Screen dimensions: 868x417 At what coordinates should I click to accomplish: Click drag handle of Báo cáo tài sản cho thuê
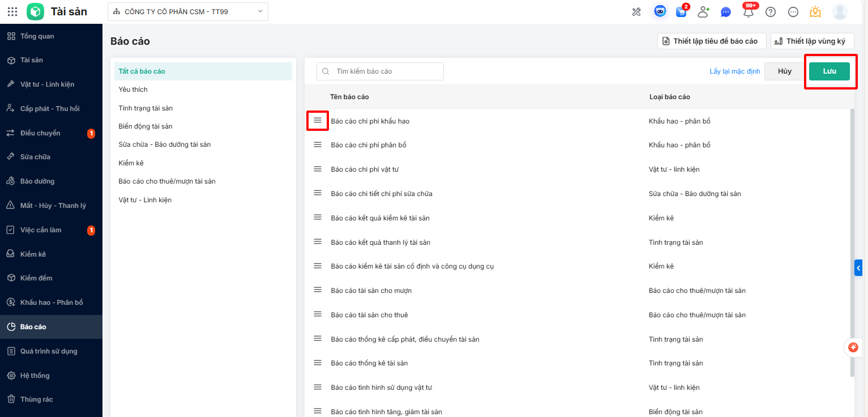pos(318,314)
